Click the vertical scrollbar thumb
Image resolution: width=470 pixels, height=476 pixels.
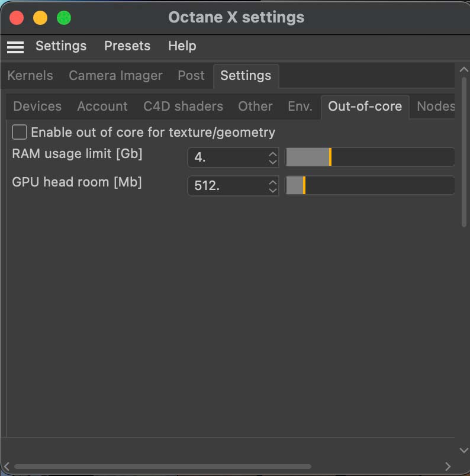coord(464,152)
